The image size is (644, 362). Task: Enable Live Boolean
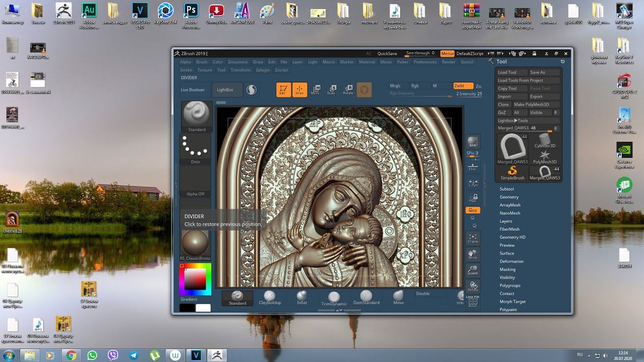[x=193, y=89]
